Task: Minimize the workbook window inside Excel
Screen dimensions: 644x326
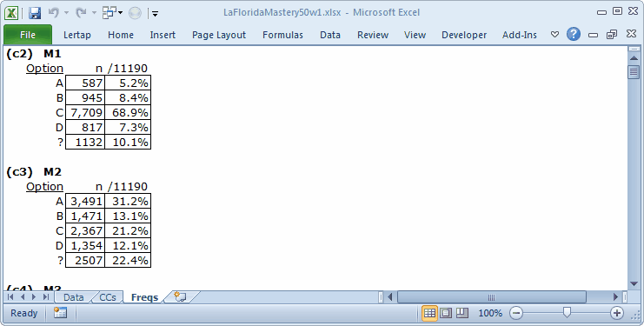Action: pyautogui.click(x=593, y=35)
